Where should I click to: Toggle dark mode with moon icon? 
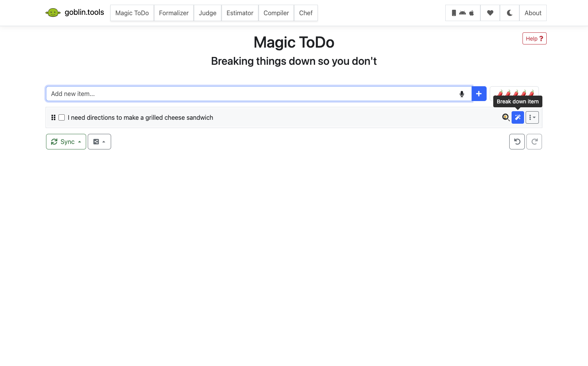510,13
